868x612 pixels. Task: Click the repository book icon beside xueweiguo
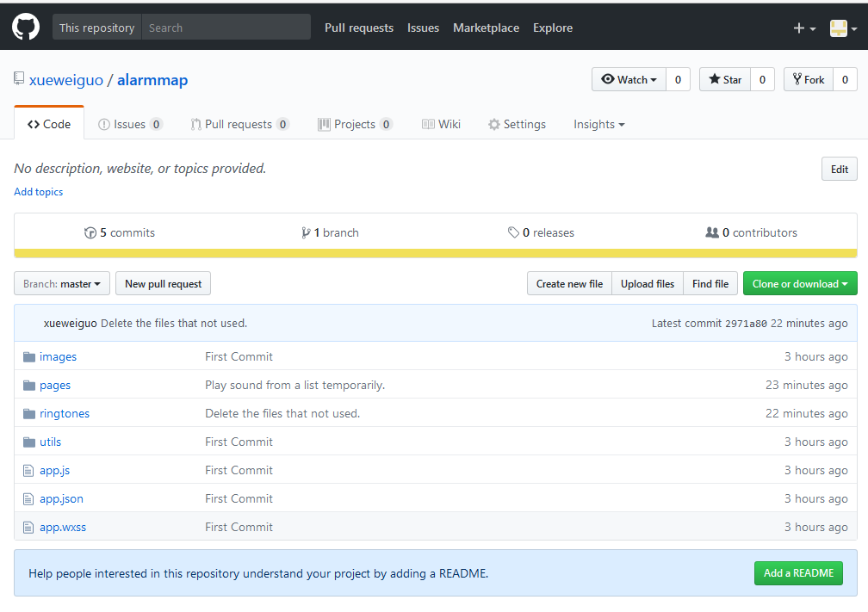click(19, 78)
